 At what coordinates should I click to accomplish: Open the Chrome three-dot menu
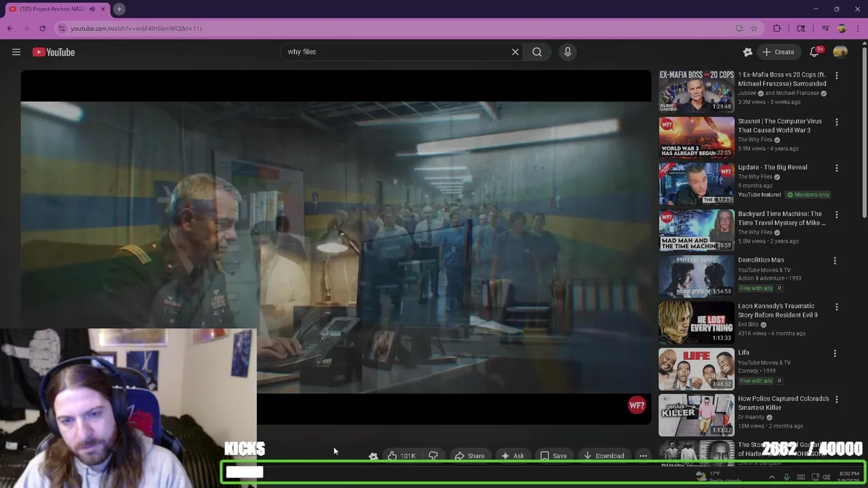point(858,28)
